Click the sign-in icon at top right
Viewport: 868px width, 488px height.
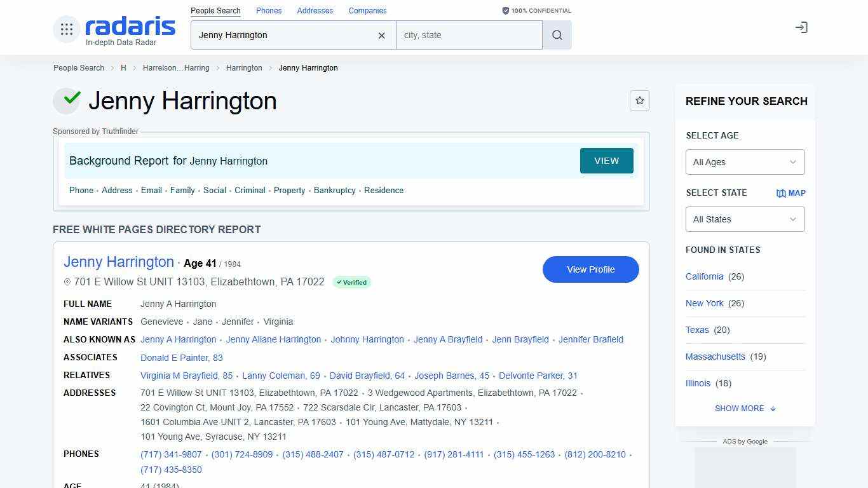pos(801,27)
